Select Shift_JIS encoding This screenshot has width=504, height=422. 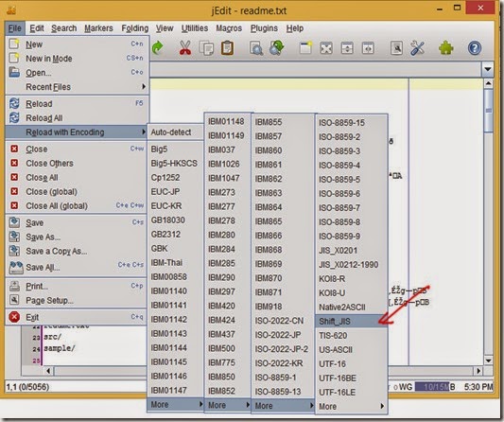pyautogui.click(x=352, y=321)
